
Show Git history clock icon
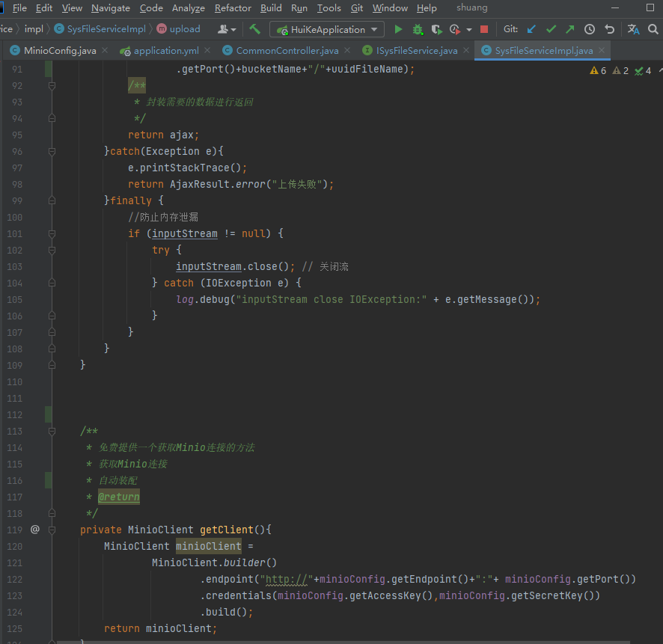[x=590, y=29]
